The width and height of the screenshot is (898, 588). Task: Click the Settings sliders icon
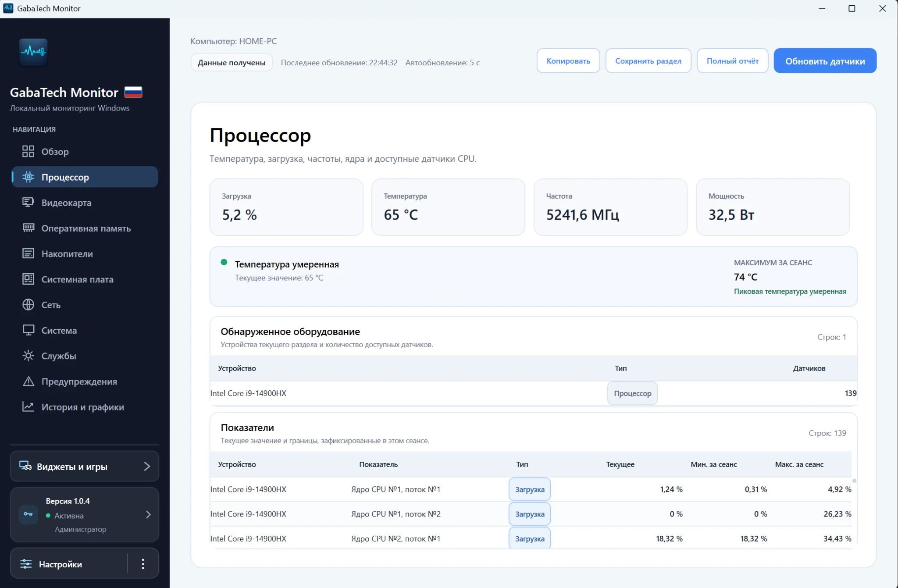[26, 564]
